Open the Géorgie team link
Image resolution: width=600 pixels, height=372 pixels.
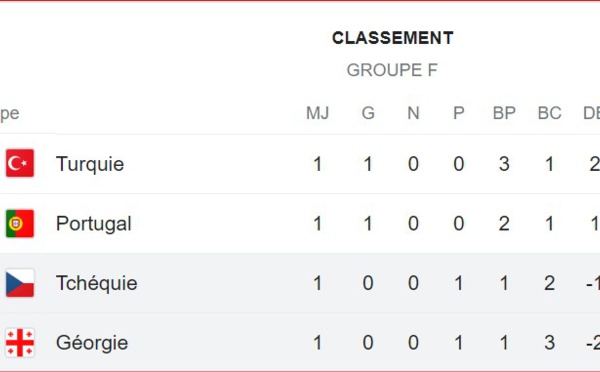click(92, 343)
